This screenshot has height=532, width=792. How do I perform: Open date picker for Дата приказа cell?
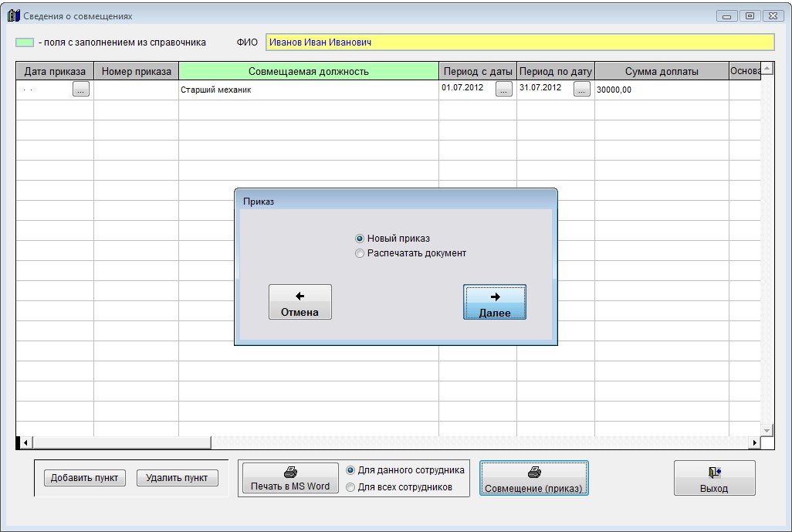81,89
